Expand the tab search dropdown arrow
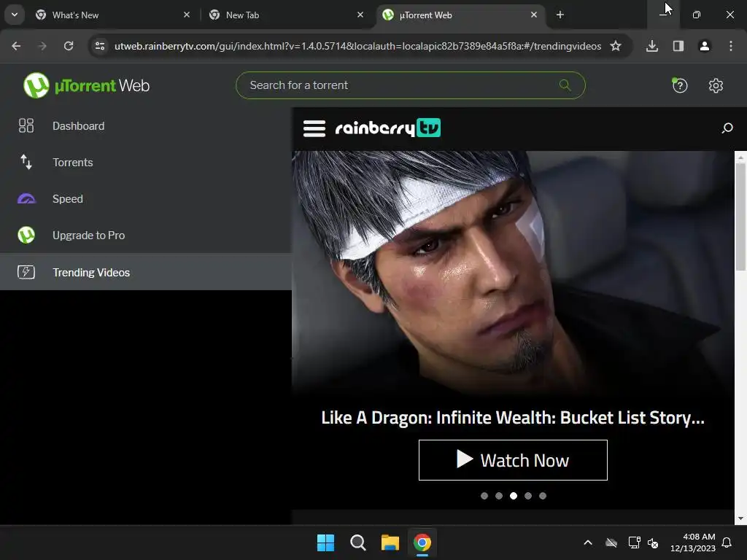747x560 pixels. [15, 15]
